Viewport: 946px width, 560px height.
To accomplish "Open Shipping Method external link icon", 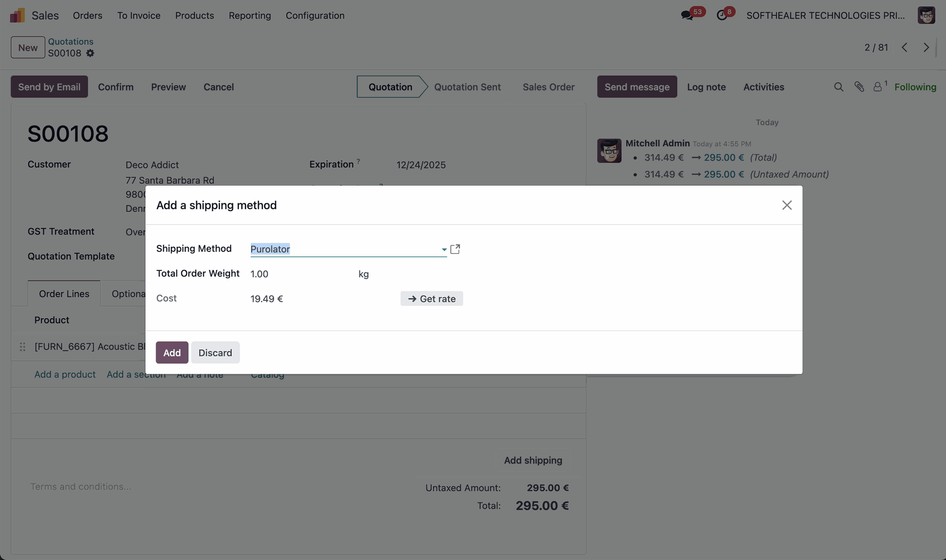I will pyautogui.click(x=455, y=249).
